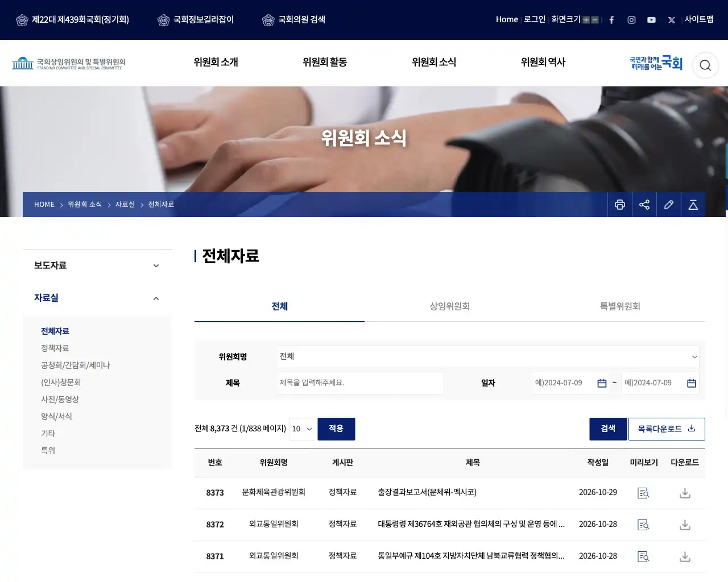Image resolution: width=728 pixels, height=582 pixels.
Task: Collapse the 자료실 sidebar section
Action: tap(97, 298)
